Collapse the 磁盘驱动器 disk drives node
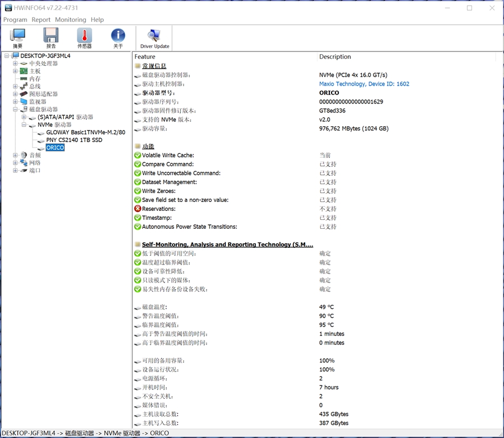 click(x=15, y=109)
